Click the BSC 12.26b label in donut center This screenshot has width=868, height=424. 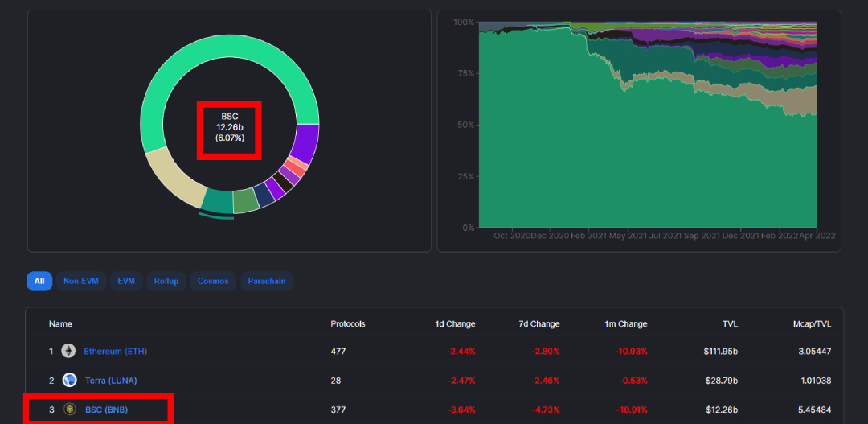click(229, 127)
